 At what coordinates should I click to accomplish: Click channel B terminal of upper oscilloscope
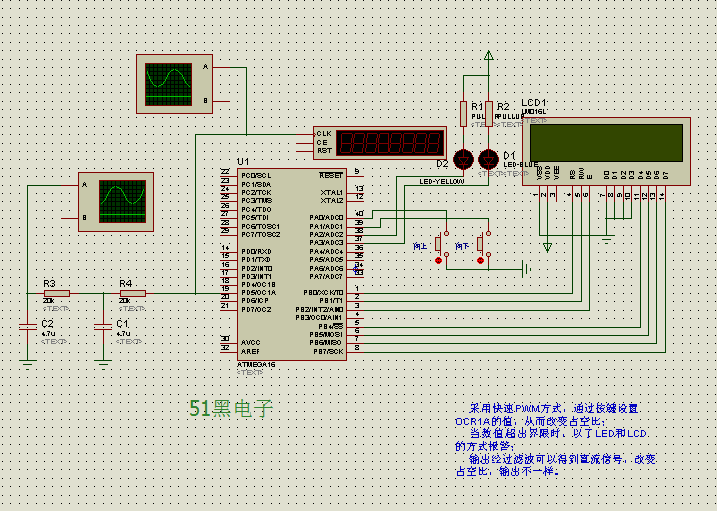(205, 101)
